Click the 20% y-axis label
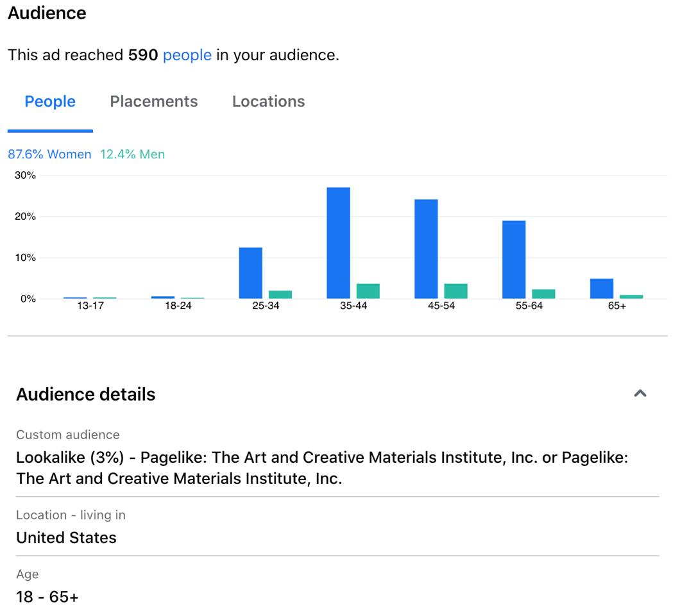This screenshot has width=680, height=616. click(25, 217)
